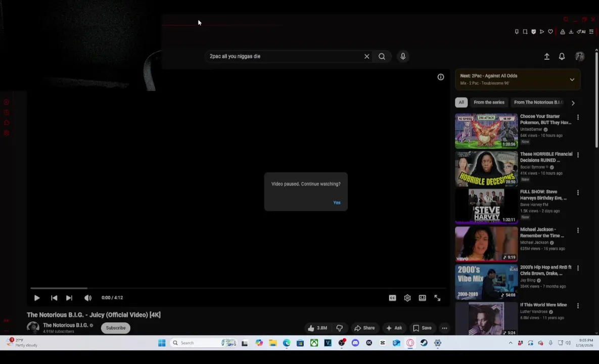Open Michael Jackson - Remember the Time title
Image resolution: width=599 pixels, height=364 pixels.
coord(542,232)
